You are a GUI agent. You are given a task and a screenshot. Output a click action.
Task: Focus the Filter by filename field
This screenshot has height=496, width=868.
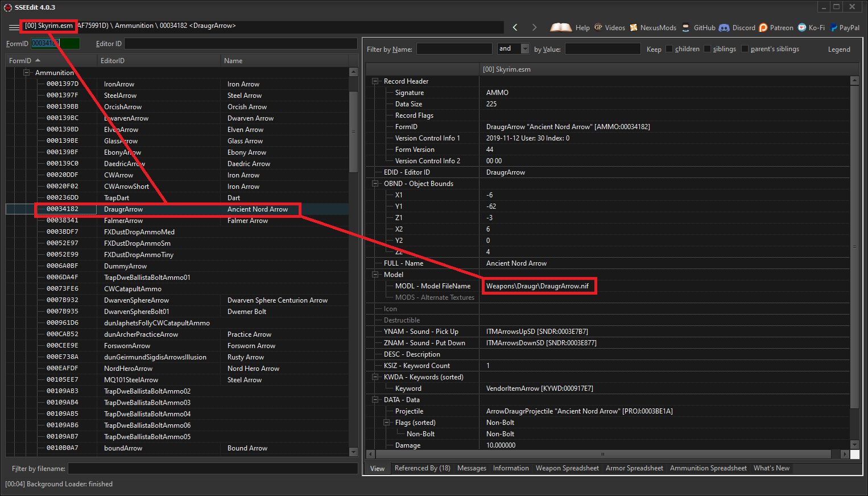213,469
